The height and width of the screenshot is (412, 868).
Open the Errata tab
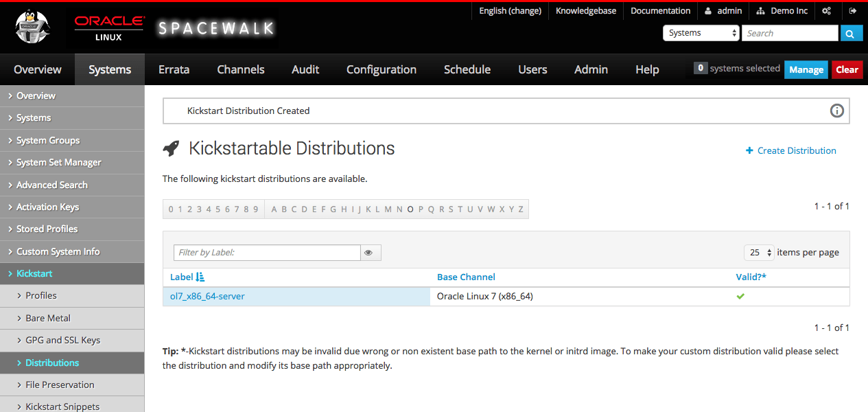174,69
